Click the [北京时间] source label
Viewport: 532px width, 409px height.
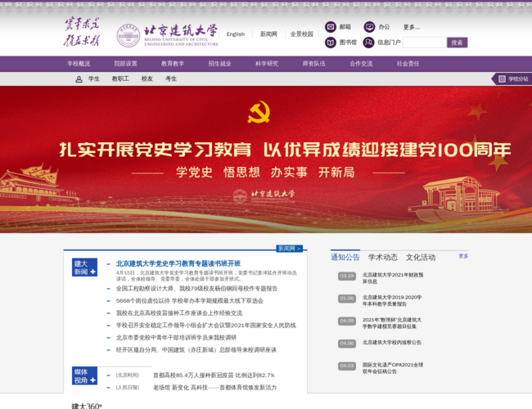pos(128,375)
